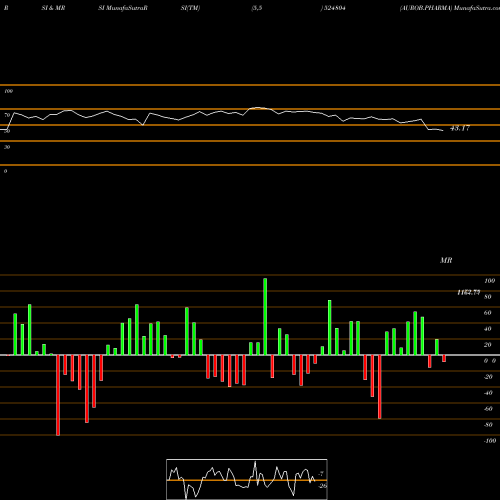
Task: Click the MR right-axis label -60
Action: [488, 409]
